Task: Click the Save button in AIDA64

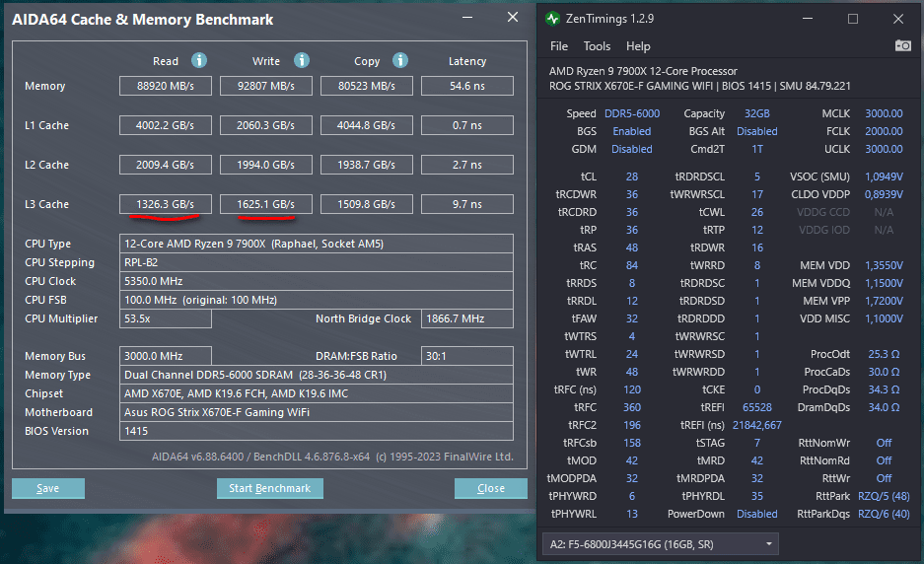Action: tap(48, 488)
